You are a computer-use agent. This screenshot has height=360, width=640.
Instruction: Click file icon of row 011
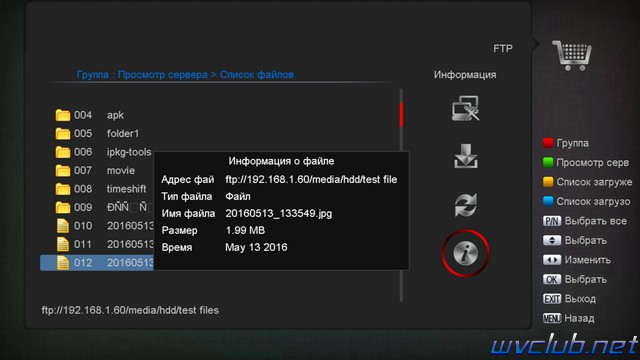click(63, 244)
